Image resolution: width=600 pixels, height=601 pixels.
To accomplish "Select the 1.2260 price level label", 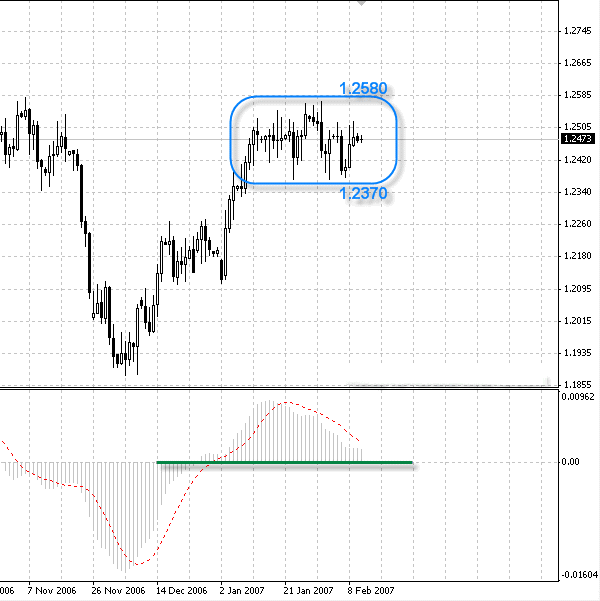I will click(578, 224).
